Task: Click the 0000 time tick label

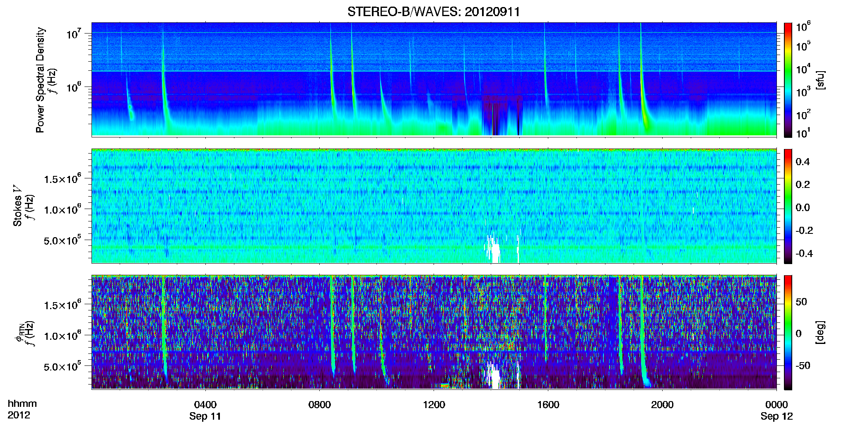Action: [x=776, y=404]
